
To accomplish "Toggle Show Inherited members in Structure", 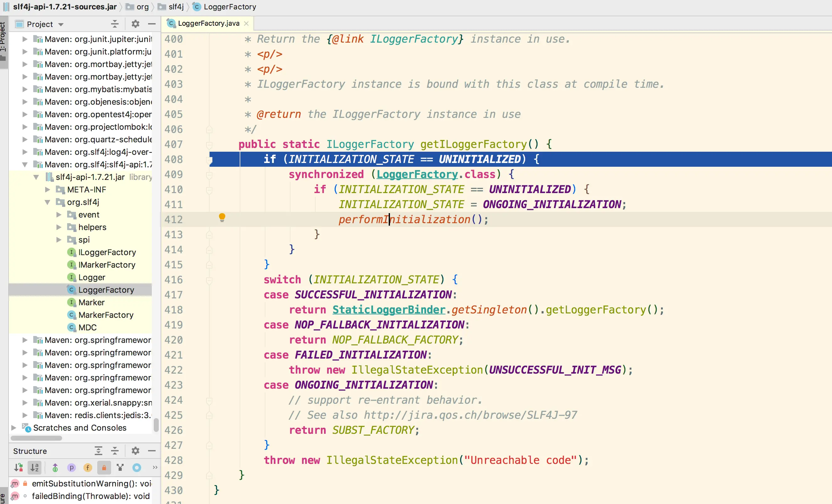I will pyautogui.click(x=56, y=468).
